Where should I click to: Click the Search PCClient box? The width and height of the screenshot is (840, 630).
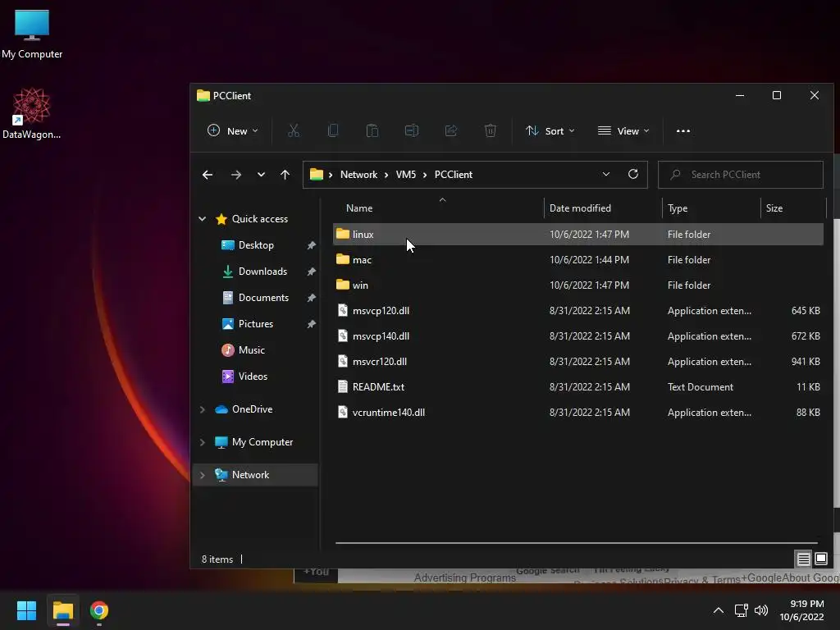point(741,175)
